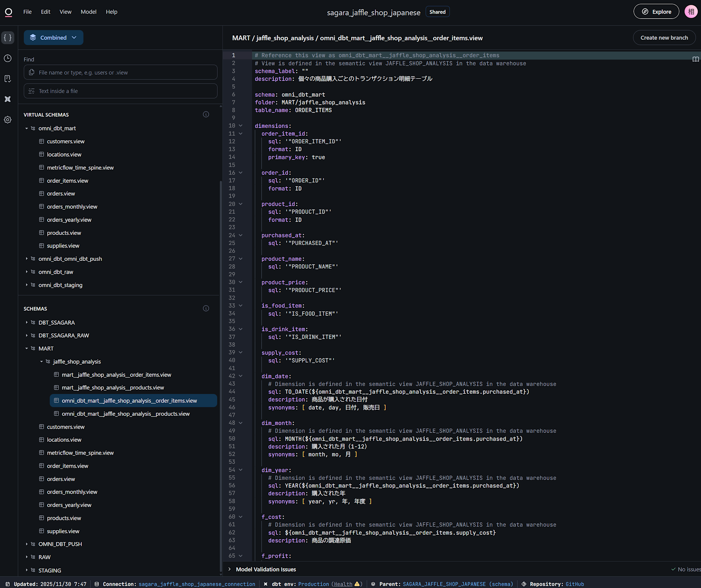
Task: Open the GitHub repository link
Action: point(574,584)
